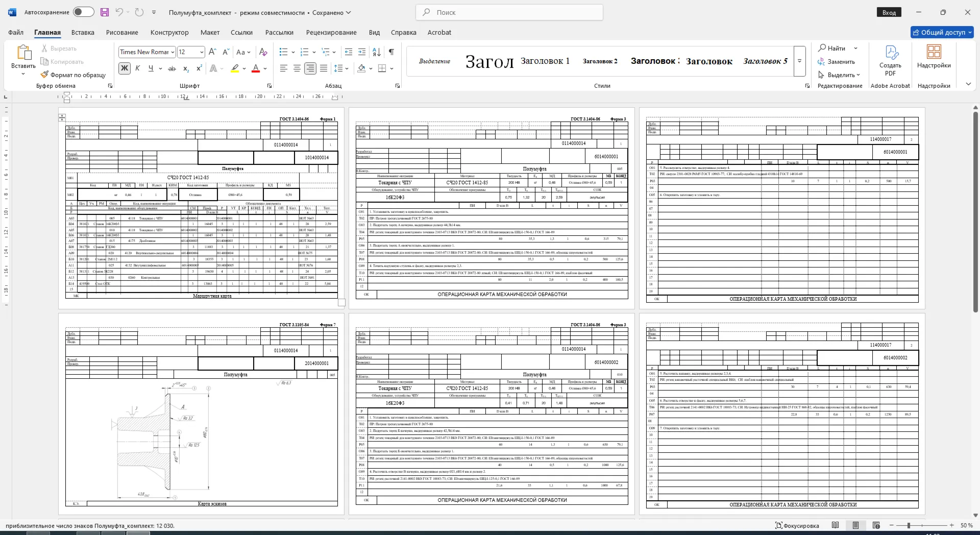Collapse the ribbon chevron
This screenshot has width=980, height=535.
coord(968,84)
